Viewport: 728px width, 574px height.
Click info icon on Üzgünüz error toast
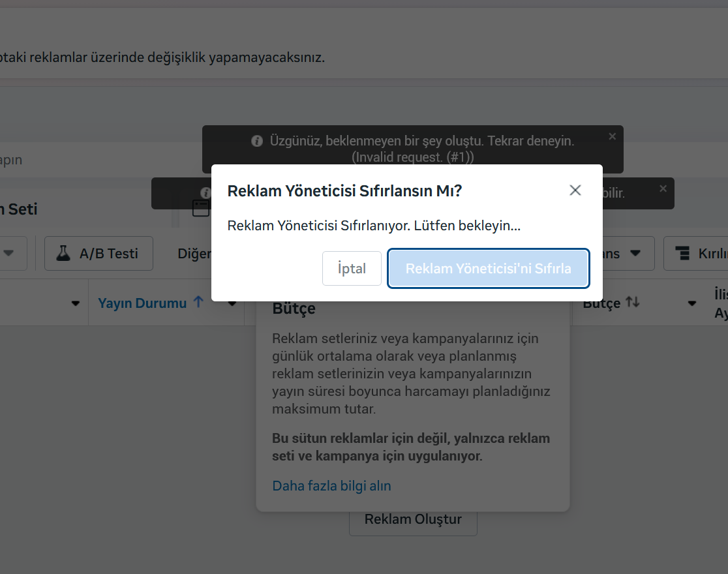257,141
